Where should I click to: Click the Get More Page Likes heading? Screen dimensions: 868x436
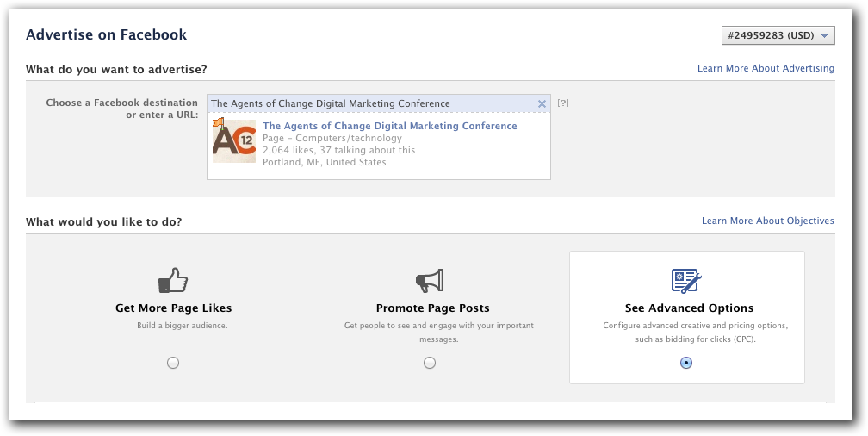click(173, 308)
